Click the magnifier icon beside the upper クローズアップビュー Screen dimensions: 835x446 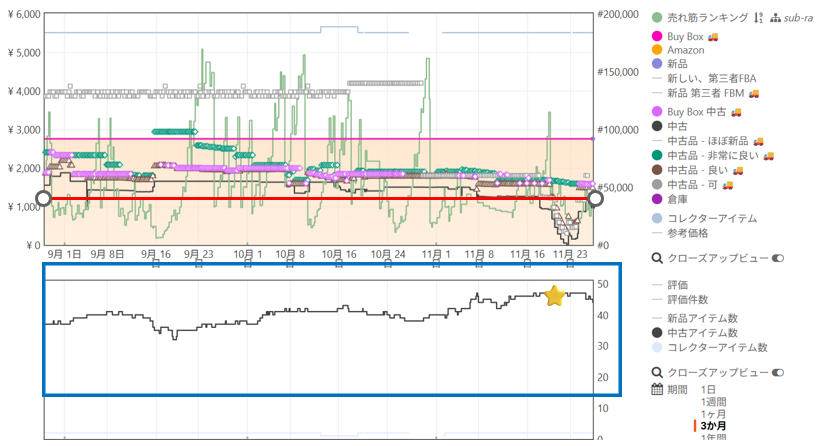point(657,258)
